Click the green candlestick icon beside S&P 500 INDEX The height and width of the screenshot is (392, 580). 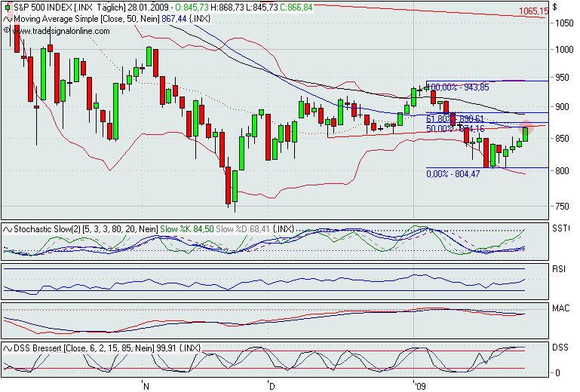coord(8,7)
